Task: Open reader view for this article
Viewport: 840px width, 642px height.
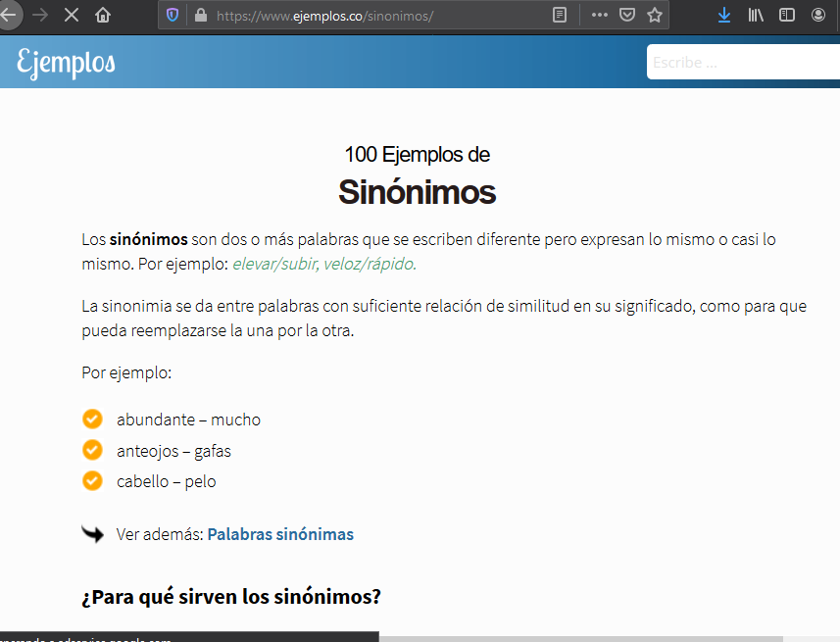Action: coord(560,15)
